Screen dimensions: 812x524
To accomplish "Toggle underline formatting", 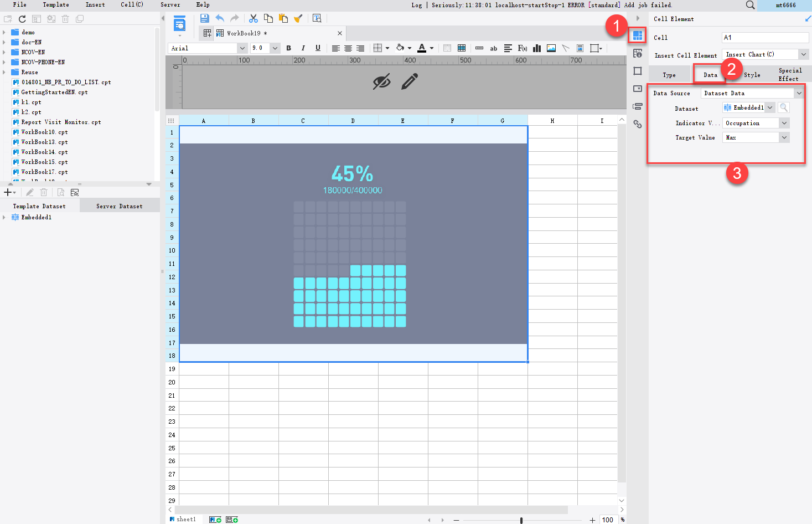I will (318, 48).
